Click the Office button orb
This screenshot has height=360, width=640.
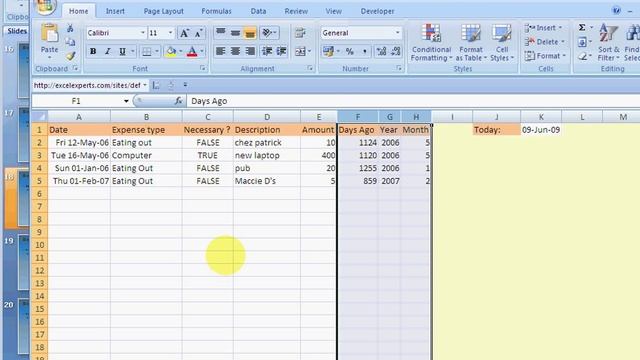[45, 6]
